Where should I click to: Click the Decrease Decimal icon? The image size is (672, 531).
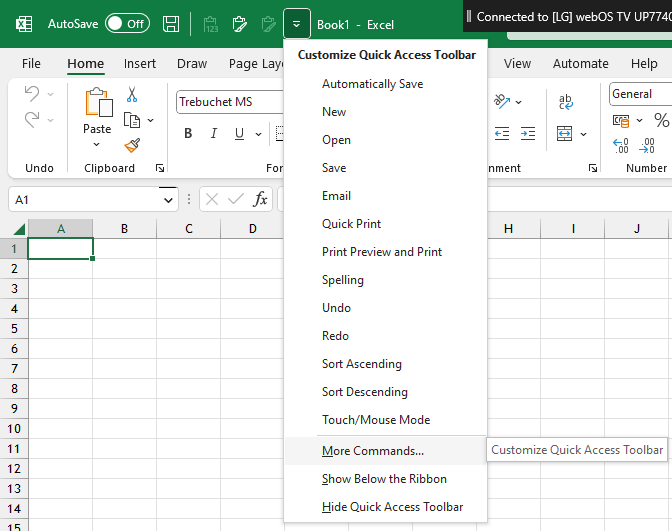coord(647,146)
